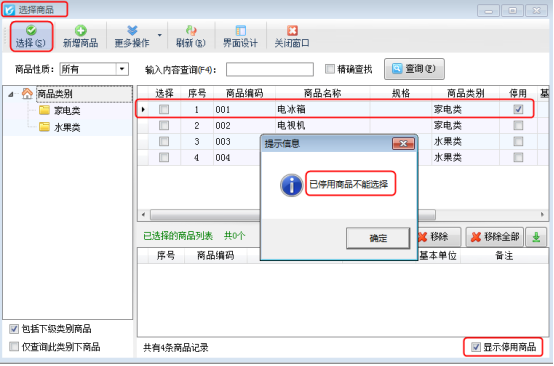This screenshot has height=366, width=554.
Task: Expand the 更多操作 dropdown arrow
Action: point(160,35)
